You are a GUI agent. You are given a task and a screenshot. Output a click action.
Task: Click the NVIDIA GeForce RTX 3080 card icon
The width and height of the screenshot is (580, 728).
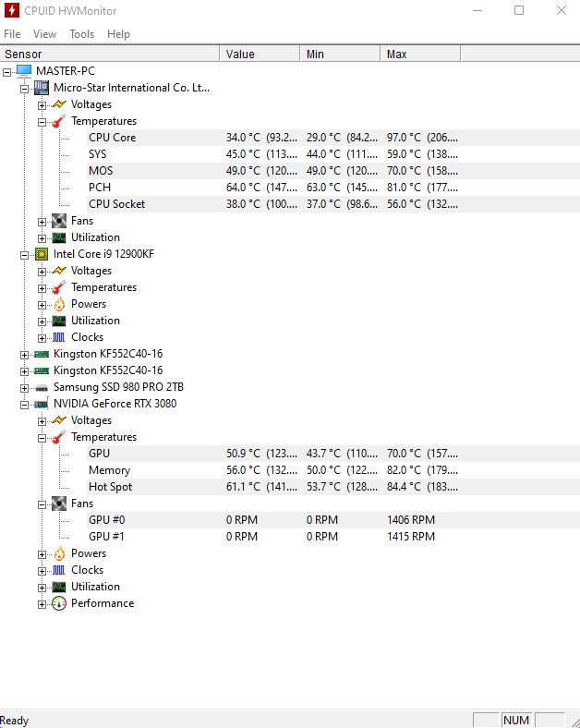click(42, 404)
